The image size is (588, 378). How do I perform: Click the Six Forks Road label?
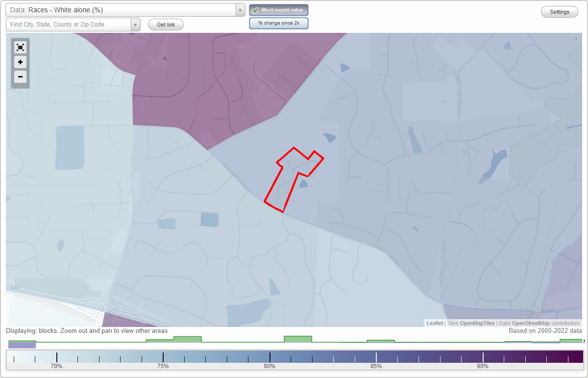coord(131,173)
